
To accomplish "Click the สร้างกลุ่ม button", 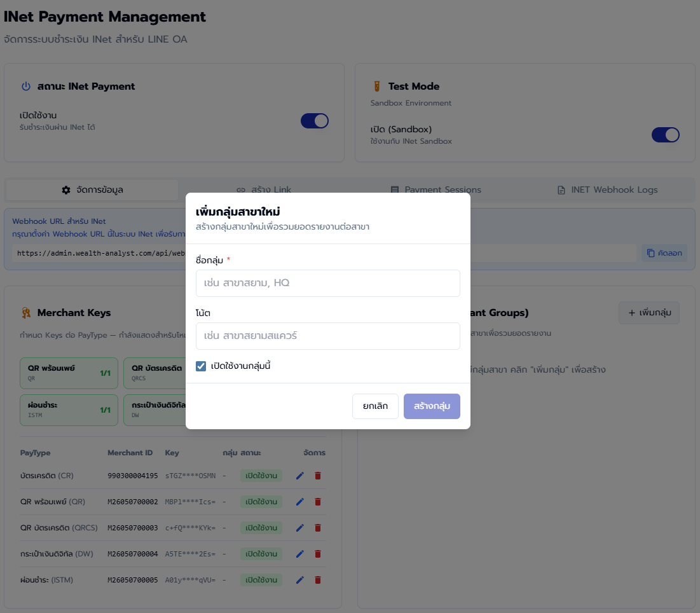I will (x=432, y=406).
